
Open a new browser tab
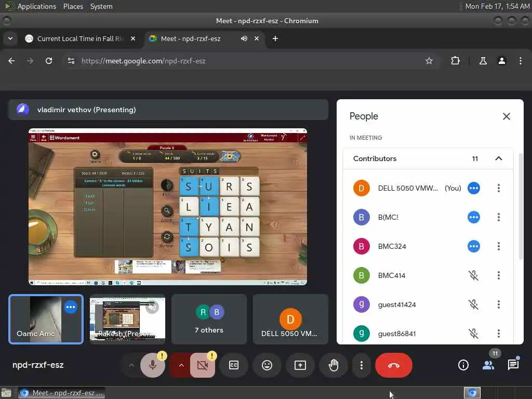pos(275,38)
